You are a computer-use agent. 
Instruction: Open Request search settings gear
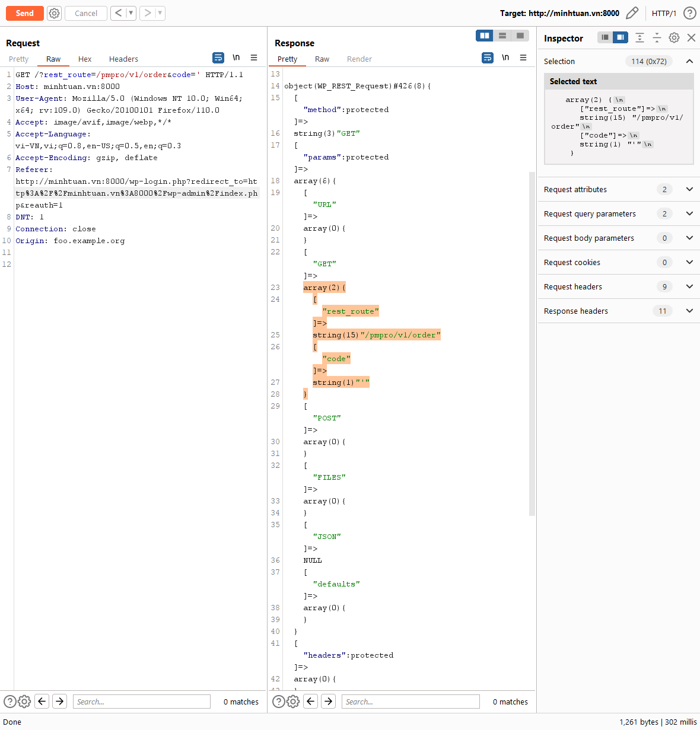click(x=24, y=702)
